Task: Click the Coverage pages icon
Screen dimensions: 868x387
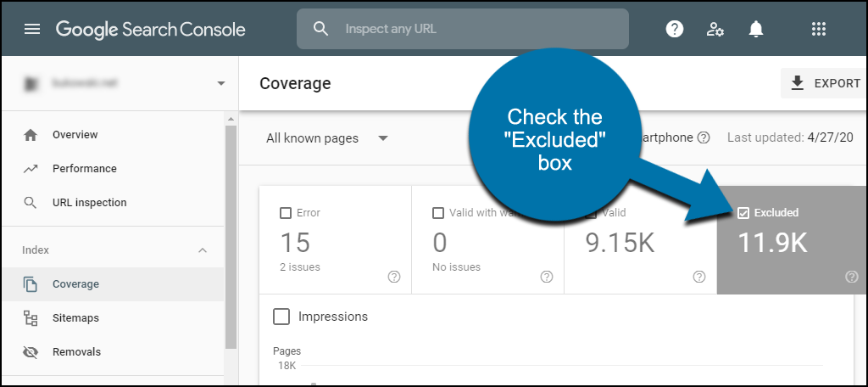Action: pyautogui.click(x=31, y=283)
